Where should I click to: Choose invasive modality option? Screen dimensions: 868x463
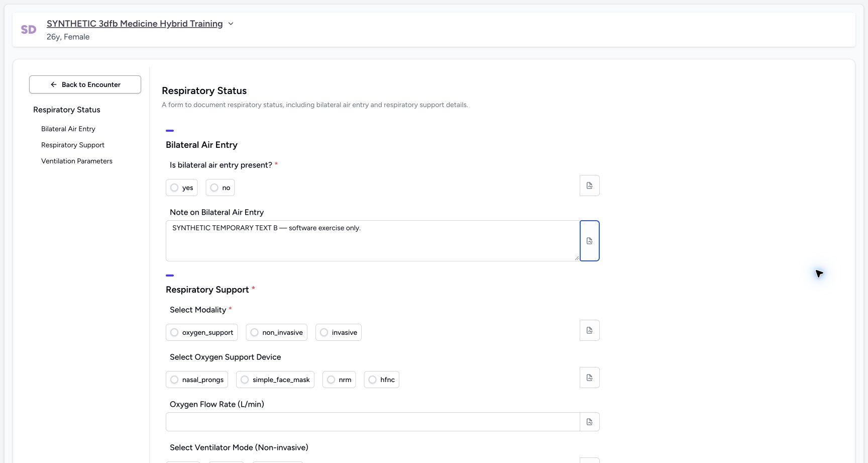[x=339, y=332]
